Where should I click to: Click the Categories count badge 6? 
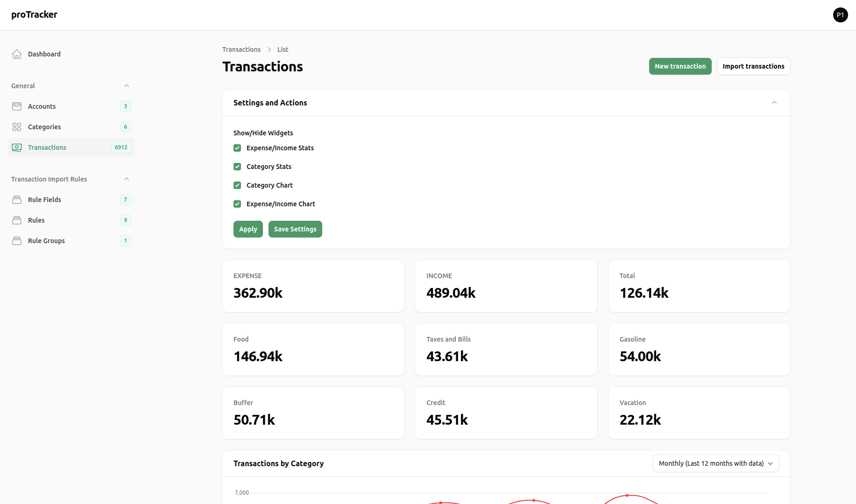[x=125, y=127]
